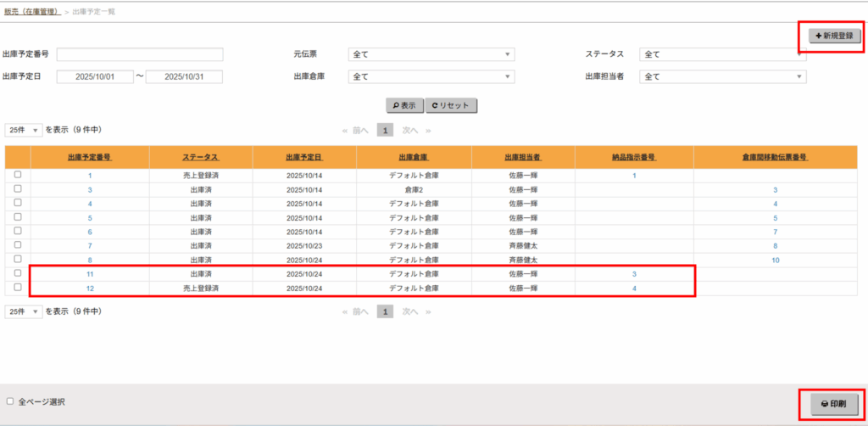The height and width of the screenshot is (426, 868).
Task: Click the 表示 search button
Action: (x=405, y=106)
